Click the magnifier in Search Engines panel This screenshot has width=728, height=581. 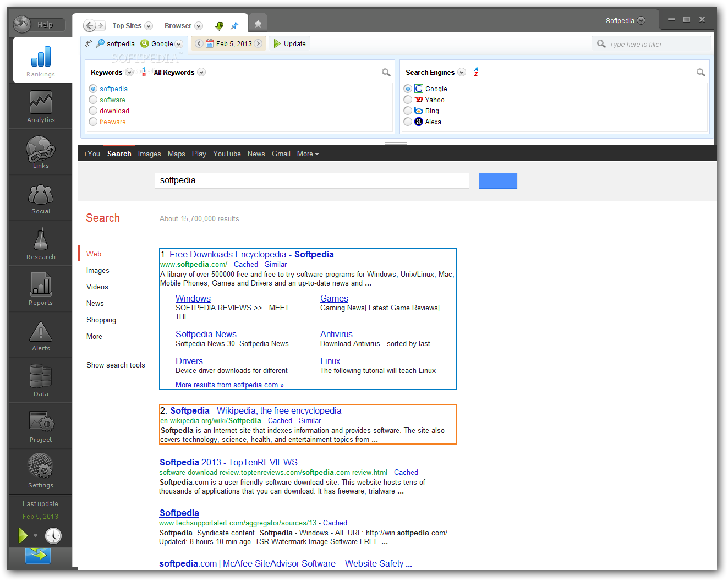[x=701, y=72]
